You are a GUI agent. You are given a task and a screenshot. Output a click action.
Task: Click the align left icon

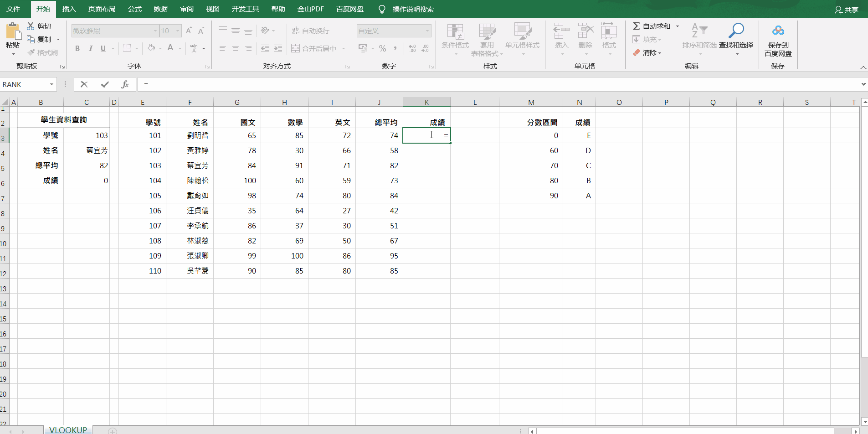pos(222,48)
